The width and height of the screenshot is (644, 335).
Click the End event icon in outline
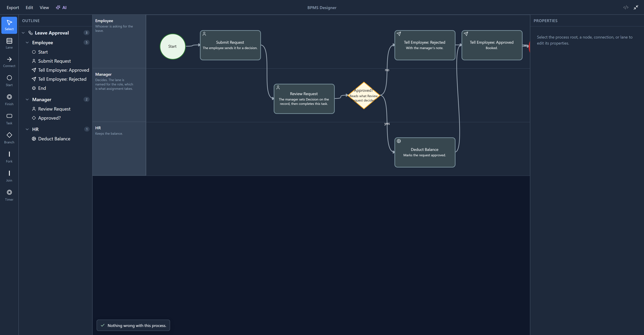(34, 88)
